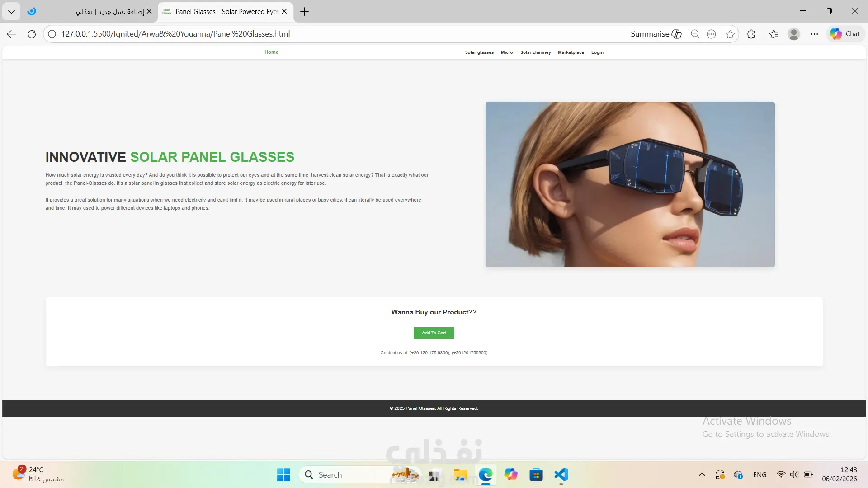
Task: Launch Visual Studio Code from the taskbar
Action: pos(561,474)
